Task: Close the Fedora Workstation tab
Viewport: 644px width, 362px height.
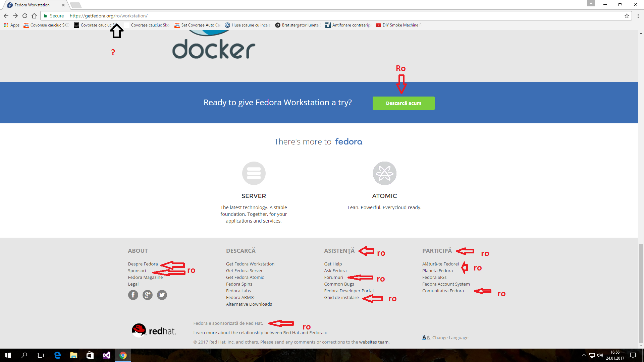Action: pos(63,5)
